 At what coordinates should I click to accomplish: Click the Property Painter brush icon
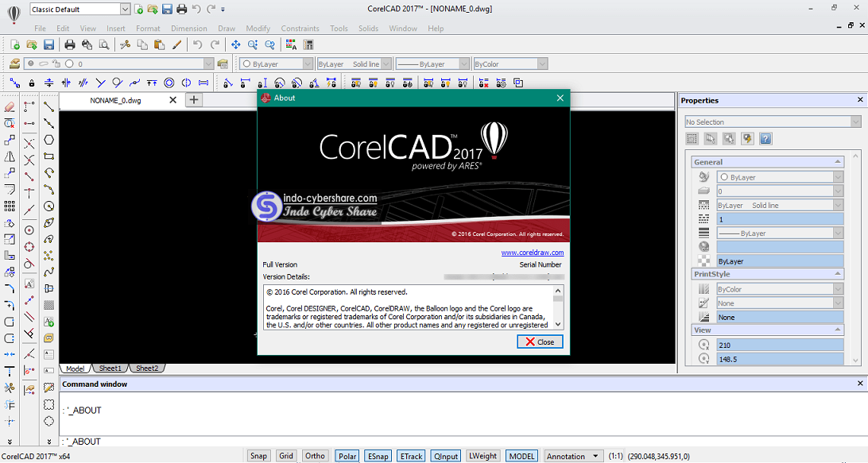tap(176, 44)
